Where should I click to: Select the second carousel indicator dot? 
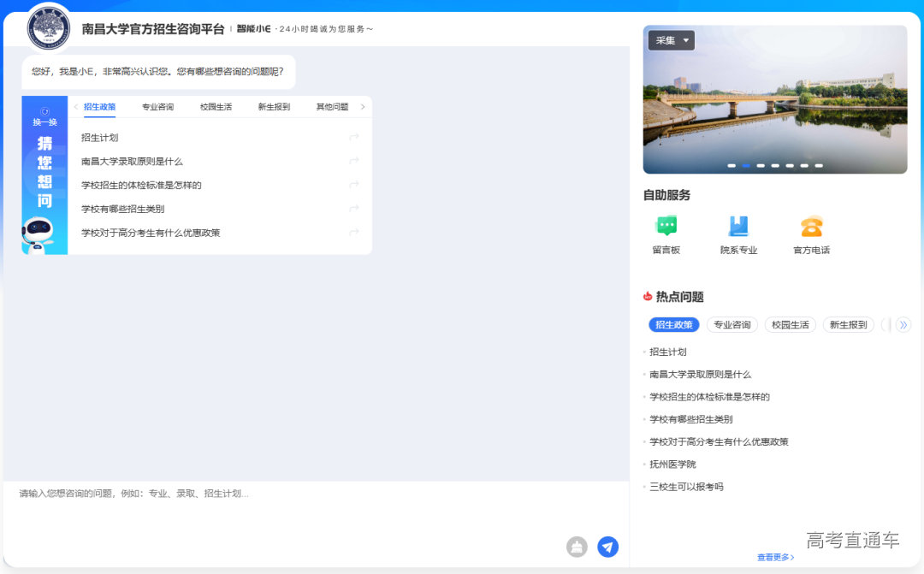746,165
